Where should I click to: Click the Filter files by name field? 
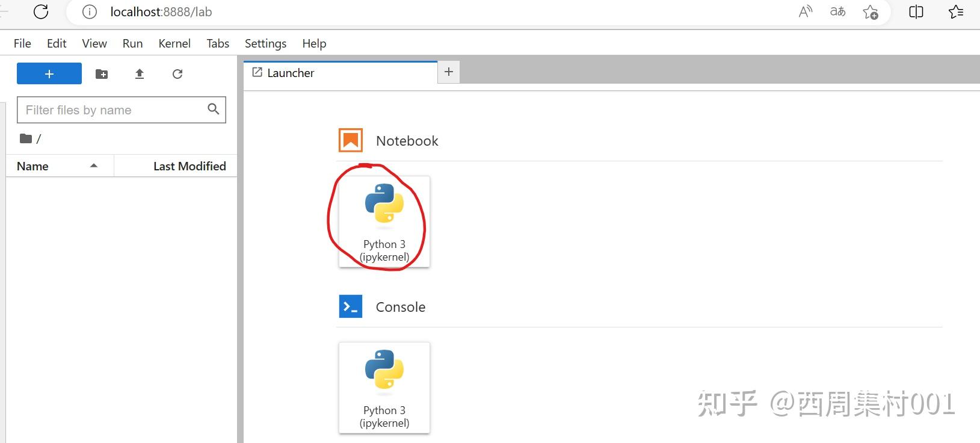[x=122, y=110]
